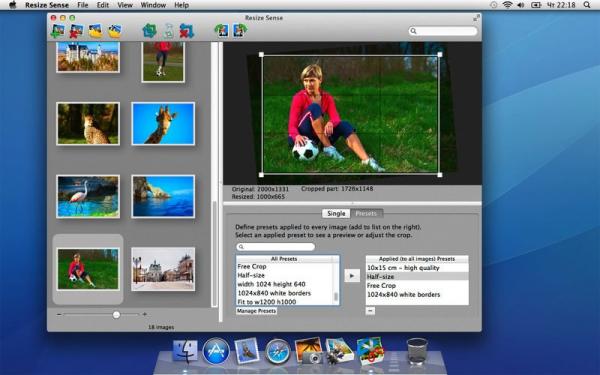Click the toolbar search field
The width and height of the screenshot is (600, 375).
pos(443,31)
